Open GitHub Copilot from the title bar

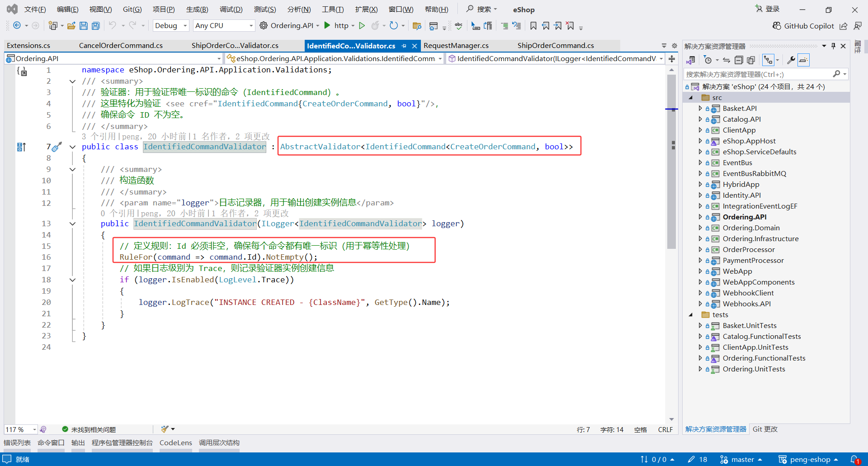803,26
